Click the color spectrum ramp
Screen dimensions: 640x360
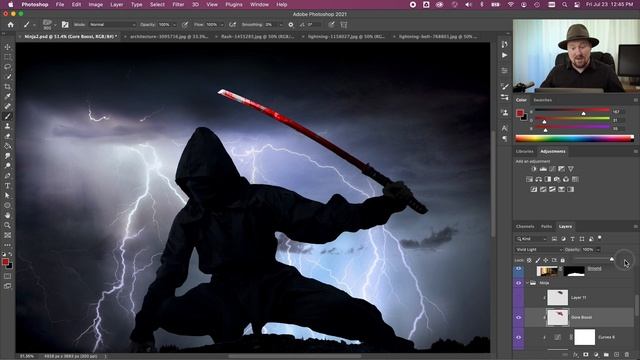(x=575, y=138)
